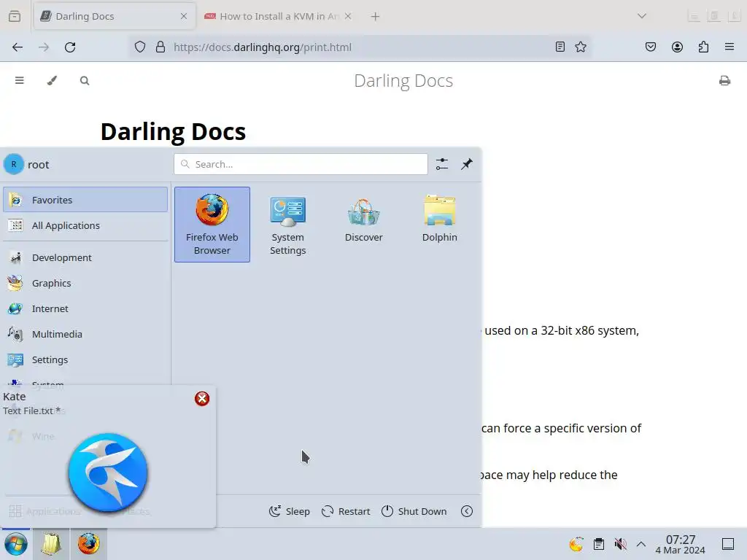This screenshot has height=560, width=747.
Task: Open the night color tray icon
Action: [576, 544]
